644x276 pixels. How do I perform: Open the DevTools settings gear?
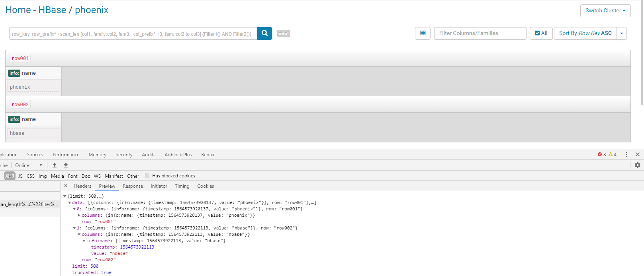(x=638, y=165)
